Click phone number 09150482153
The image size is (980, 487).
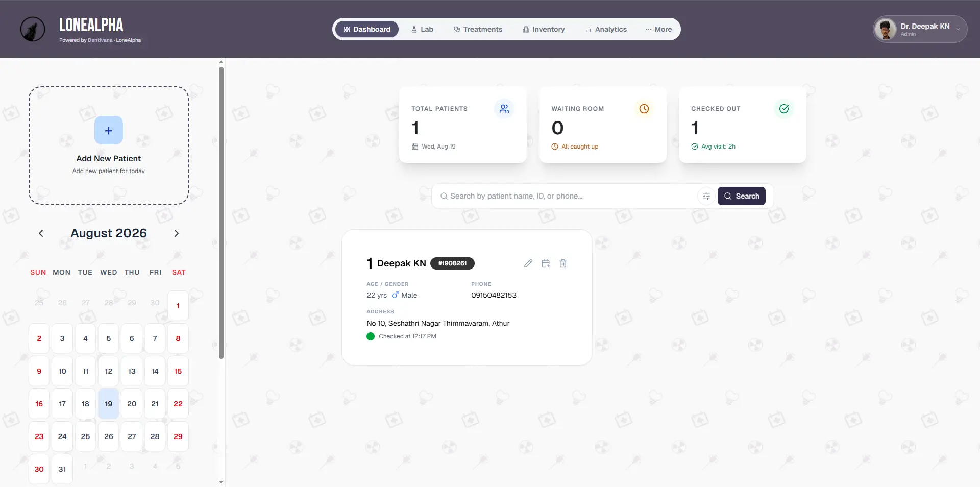point(494,295)
